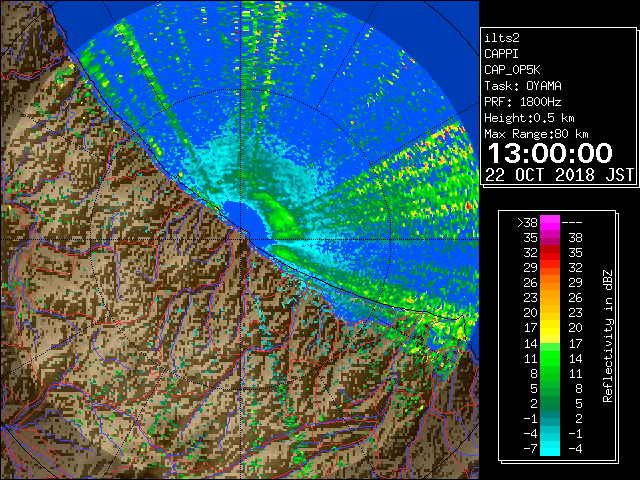Click the '-7' legend label
640x480 pixels.
point(530,448)
